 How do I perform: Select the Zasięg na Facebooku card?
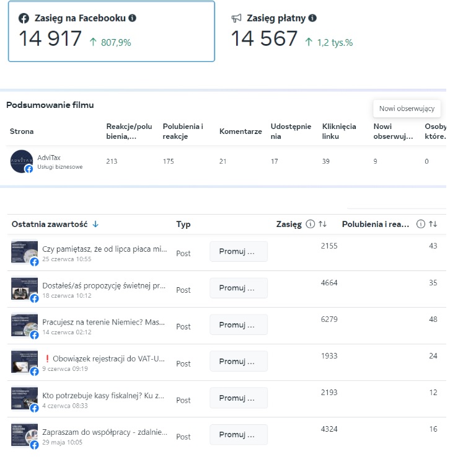112,31
